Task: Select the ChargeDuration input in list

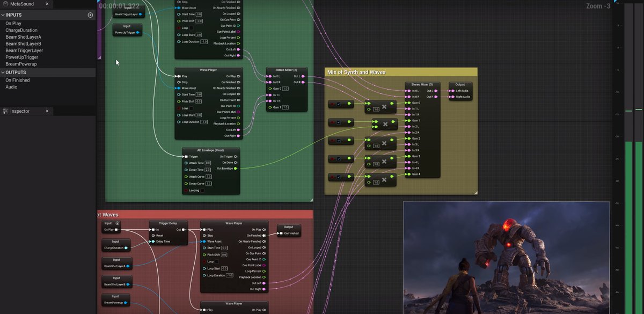Action: [x=21, y=31]
